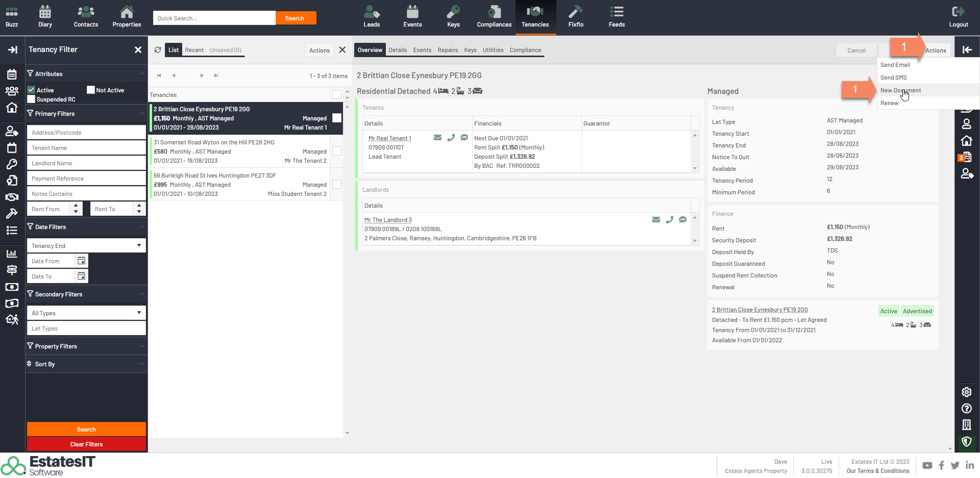This screenshot has width=980, height=478.
Task: Open the settings gear in right sidebar
Action: pos(966,392)
